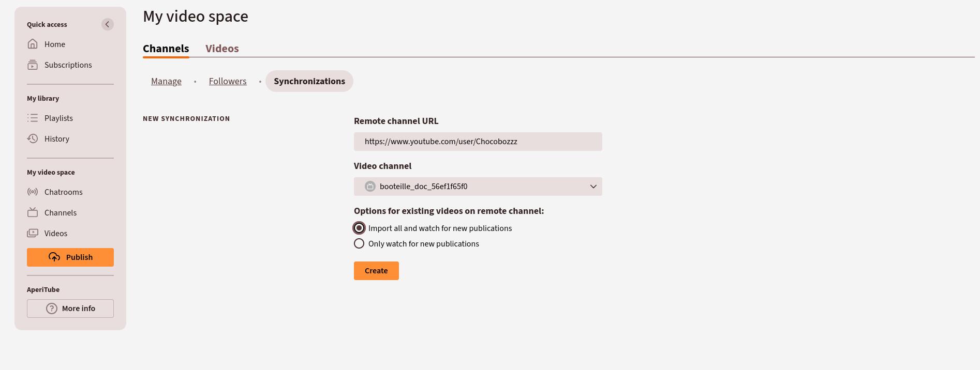Select Only watch for new publications

[x=359, y=244]
